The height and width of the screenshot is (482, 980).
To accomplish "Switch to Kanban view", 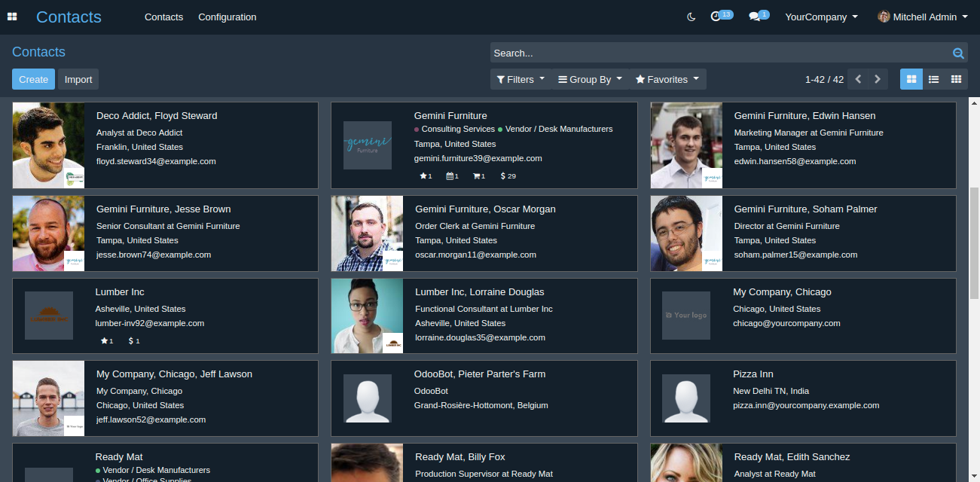I will (x=911, y=79).
